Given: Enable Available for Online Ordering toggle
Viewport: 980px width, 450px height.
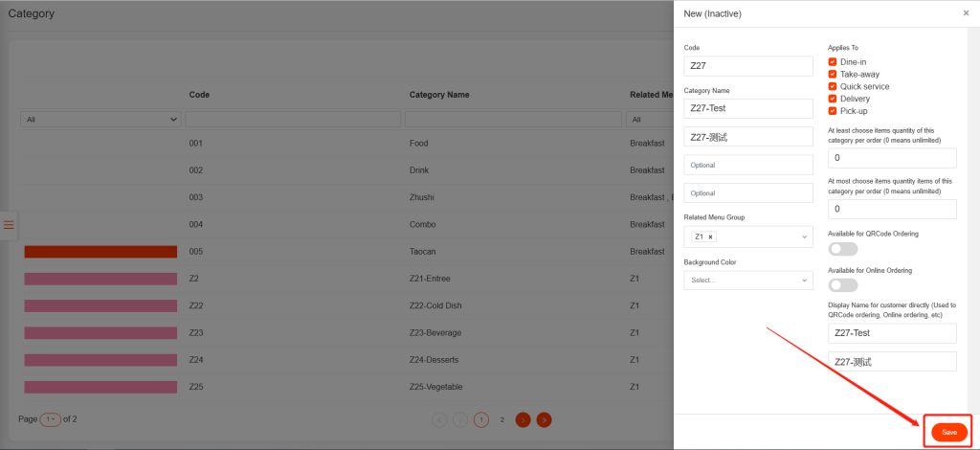Looking at the screenshot, I should coord(843,284).
